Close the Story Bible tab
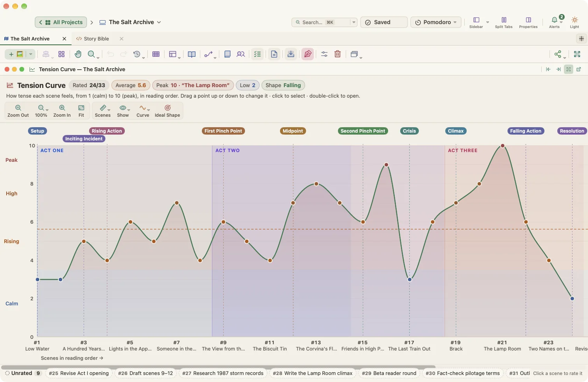This screenshot has width=588, height=382. click(121, 39)
